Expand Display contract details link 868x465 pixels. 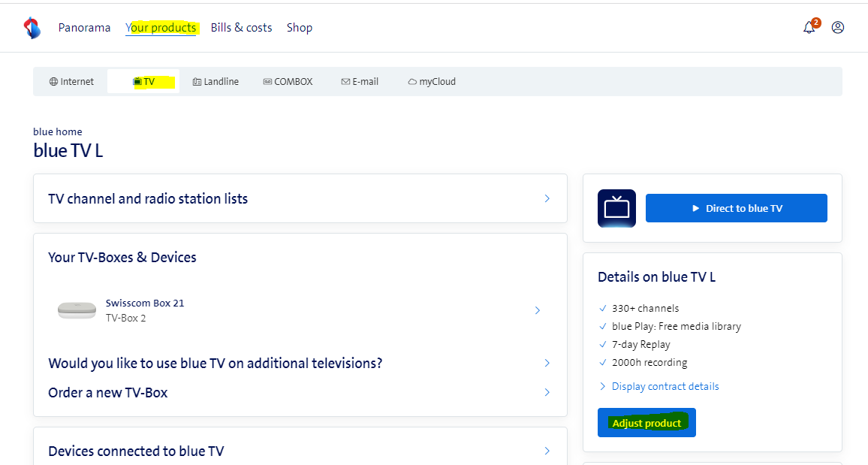click(x=665, y=386)
